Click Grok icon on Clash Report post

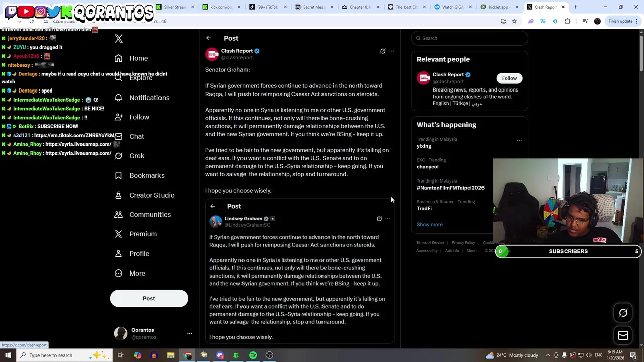383,51
